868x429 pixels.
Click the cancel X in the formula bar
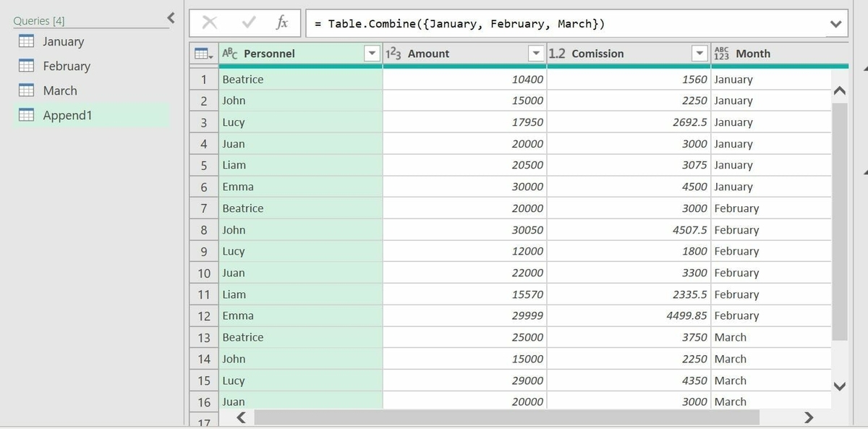(210, 22)
